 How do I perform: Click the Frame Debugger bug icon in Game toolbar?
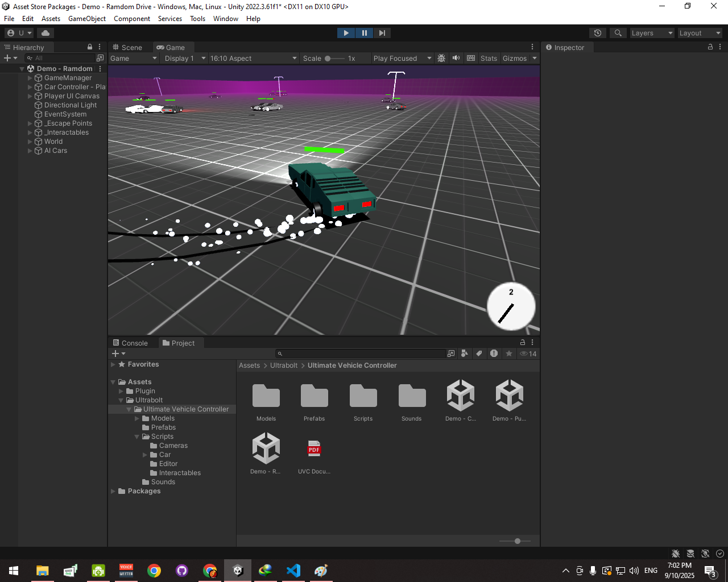point(441,58)
